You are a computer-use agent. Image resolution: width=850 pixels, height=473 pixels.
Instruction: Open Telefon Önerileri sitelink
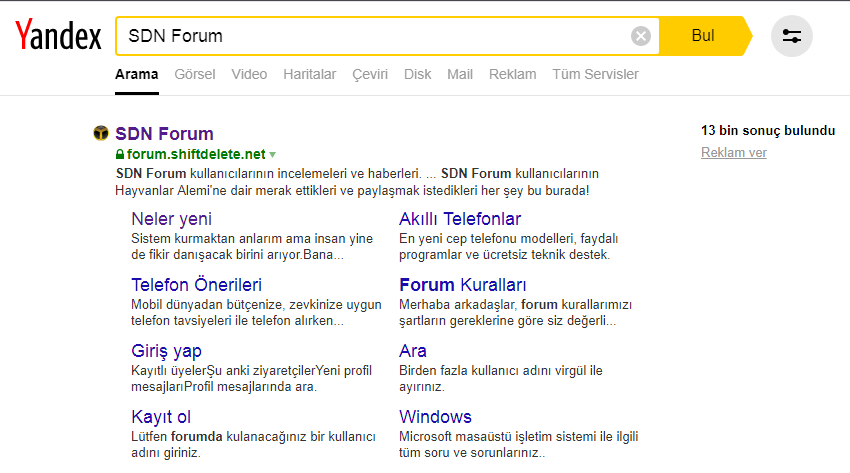click(x=196, y=285)
